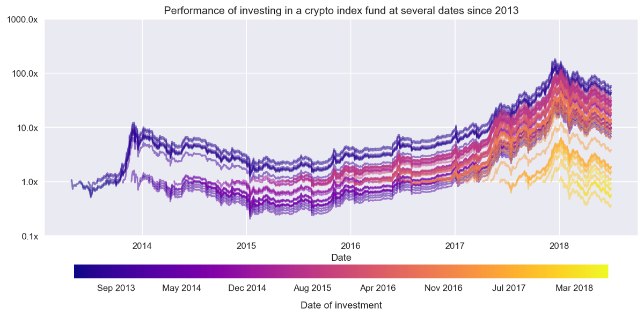The height and width of the screenshot is (316, 644).
Task: Click the Jul 2017 colorbar label
Action: pyautogui.click(x=509, y=288)
